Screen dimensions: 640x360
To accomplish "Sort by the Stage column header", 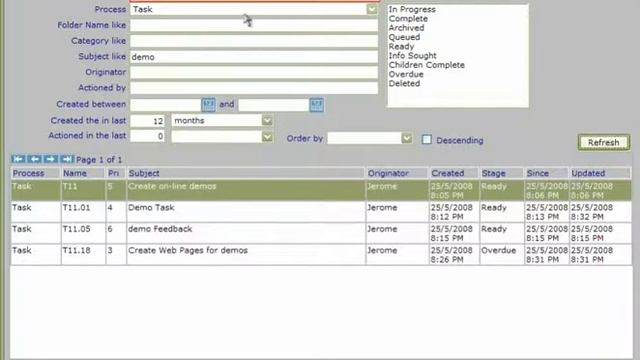I will tap(502, 173).
